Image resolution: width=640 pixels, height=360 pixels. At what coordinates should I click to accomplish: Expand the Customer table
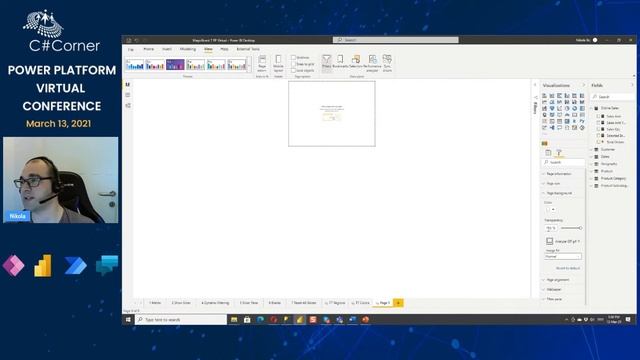(591, 149)
